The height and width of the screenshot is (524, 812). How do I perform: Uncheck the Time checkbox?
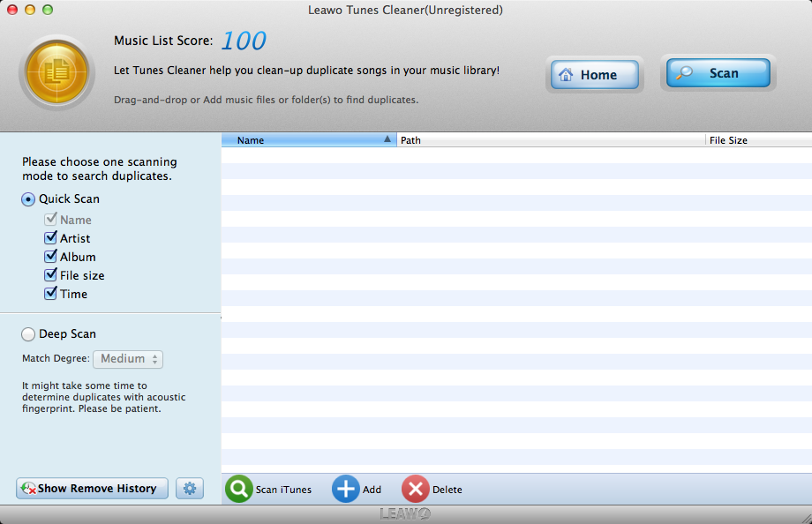tap(50, 294)
